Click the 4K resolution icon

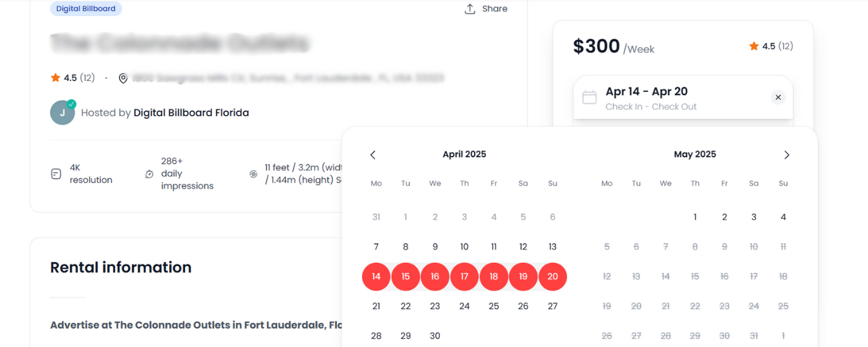[56, 173]
